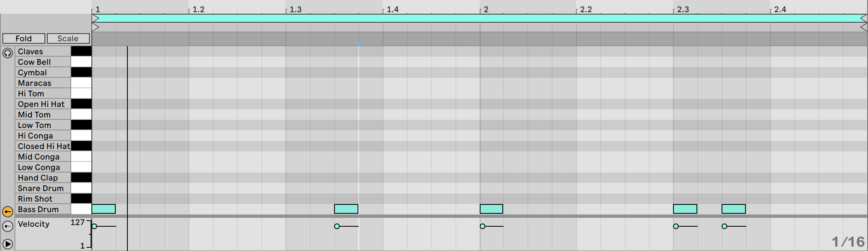
Task: Click the 127 velocity scale value
Action: (x=77, y=222)
